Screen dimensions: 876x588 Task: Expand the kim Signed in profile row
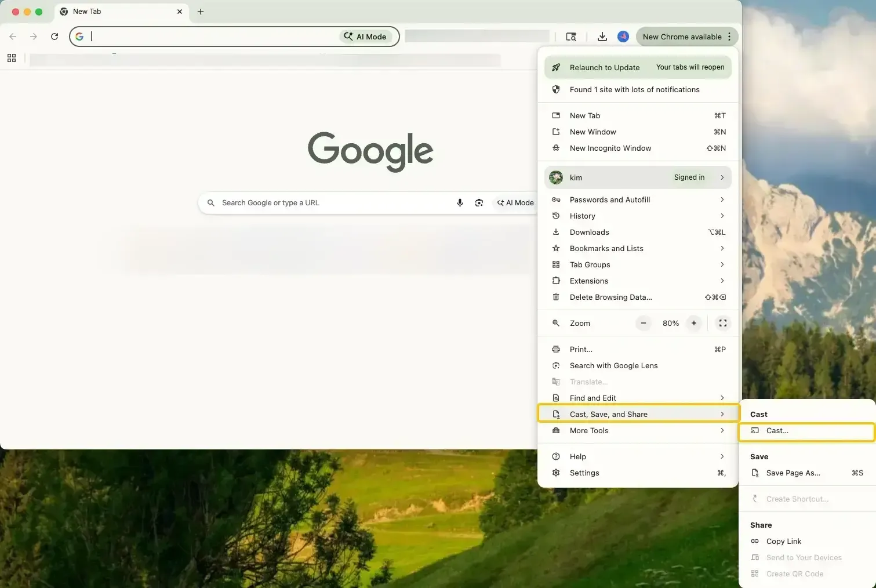638,177
